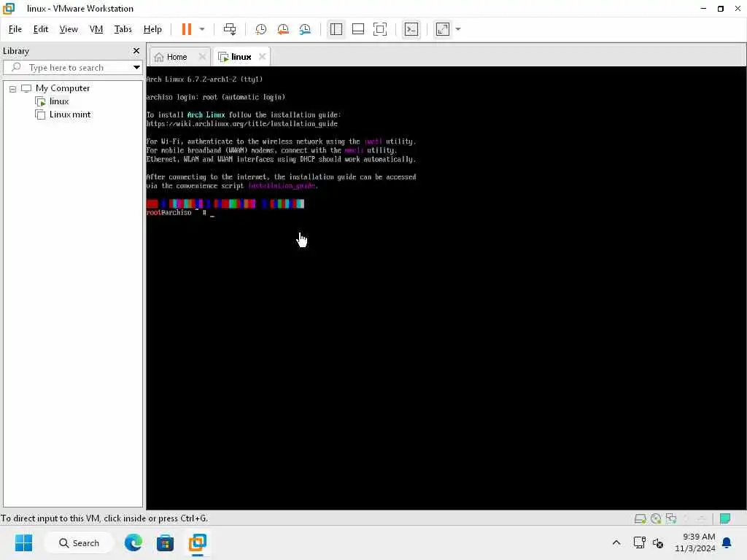This screenshot has width=747, height=560.
Task: Close the Library panel
Action: click(136, 50)
